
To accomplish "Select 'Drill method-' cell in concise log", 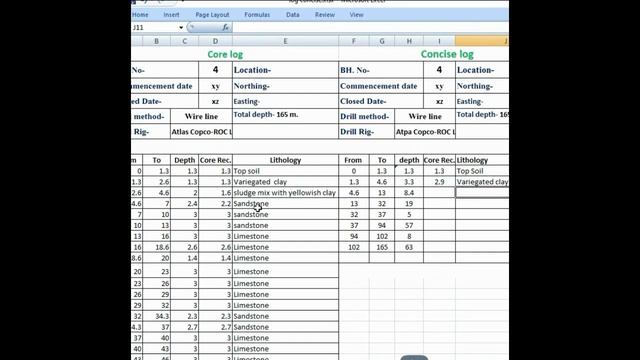I will (x=367, y=116).
